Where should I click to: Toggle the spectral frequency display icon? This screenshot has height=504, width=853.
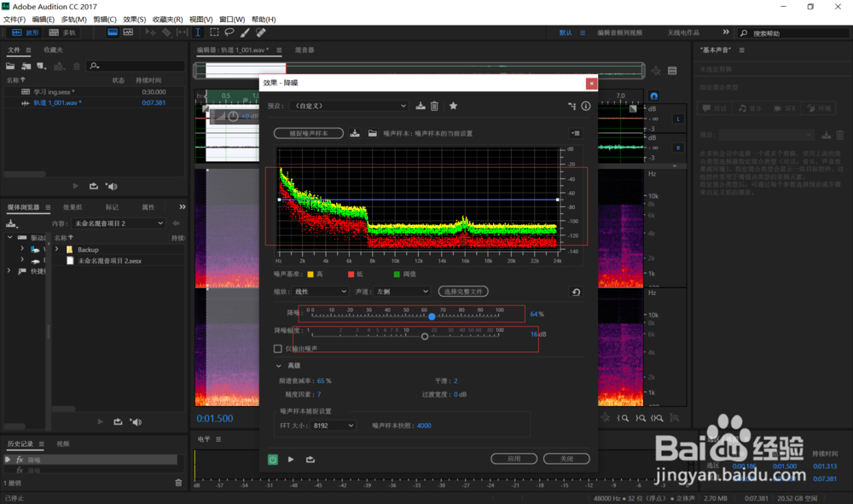click(113, 32)
